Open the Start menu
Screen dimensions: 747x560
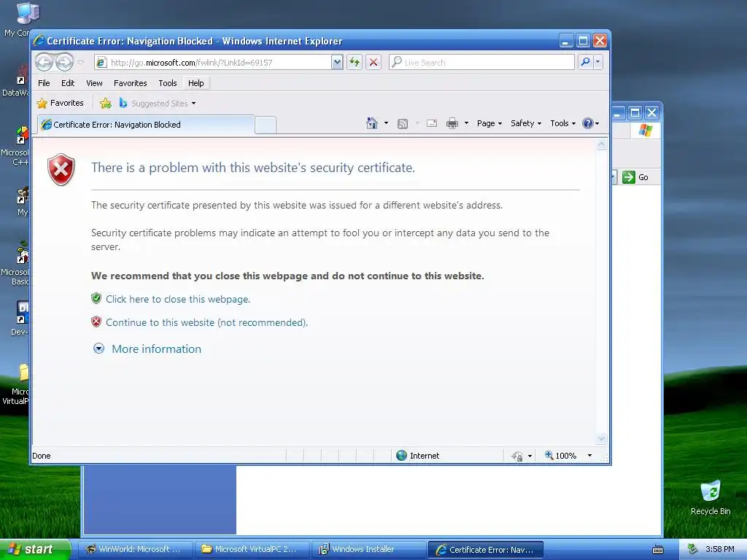pos(34,550)
